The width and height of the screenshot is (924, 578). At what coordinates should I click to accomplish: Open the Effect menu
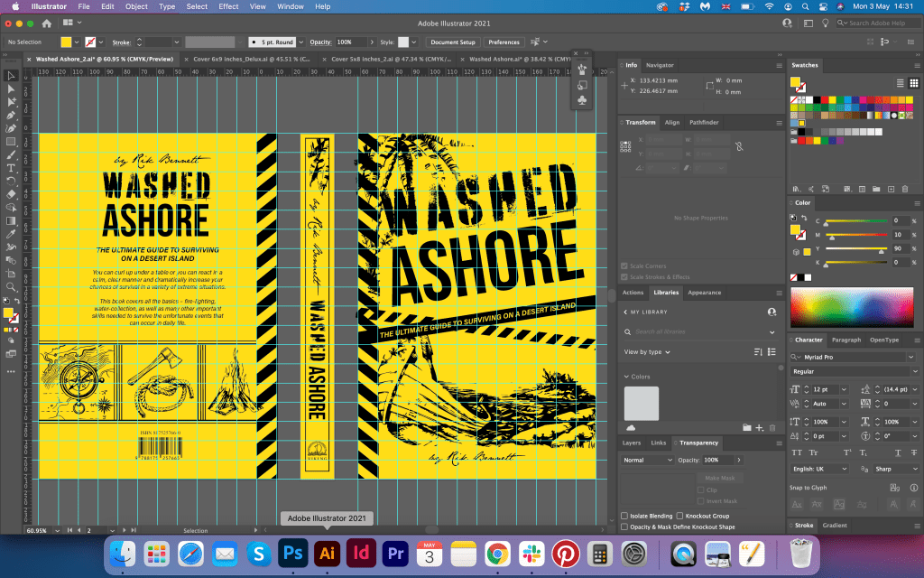coord(228,6)
